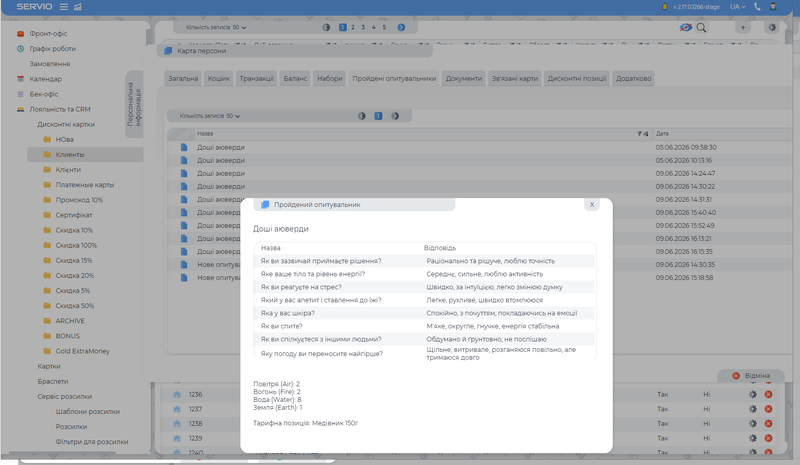This screenshot has height=465, width=800.
Task: Click the card icon in row 1236
Action: (177, 394)
